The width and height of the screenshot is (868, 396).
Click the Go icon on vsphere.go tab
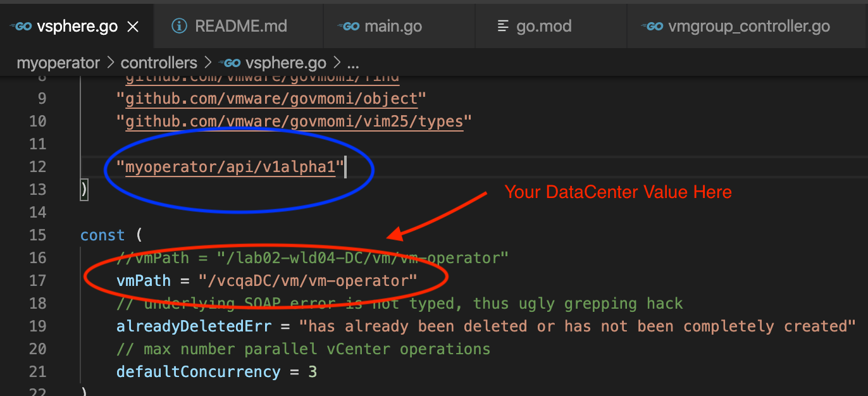(20, 26)
